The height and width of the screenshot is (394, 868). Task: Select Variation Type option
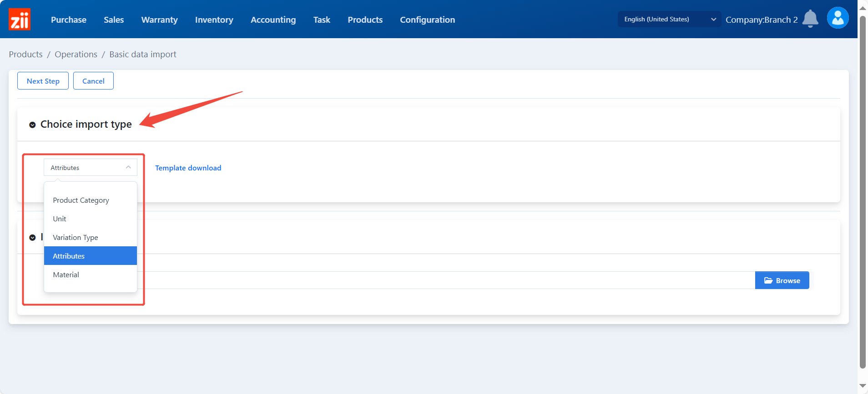click(x=91, y=237)
